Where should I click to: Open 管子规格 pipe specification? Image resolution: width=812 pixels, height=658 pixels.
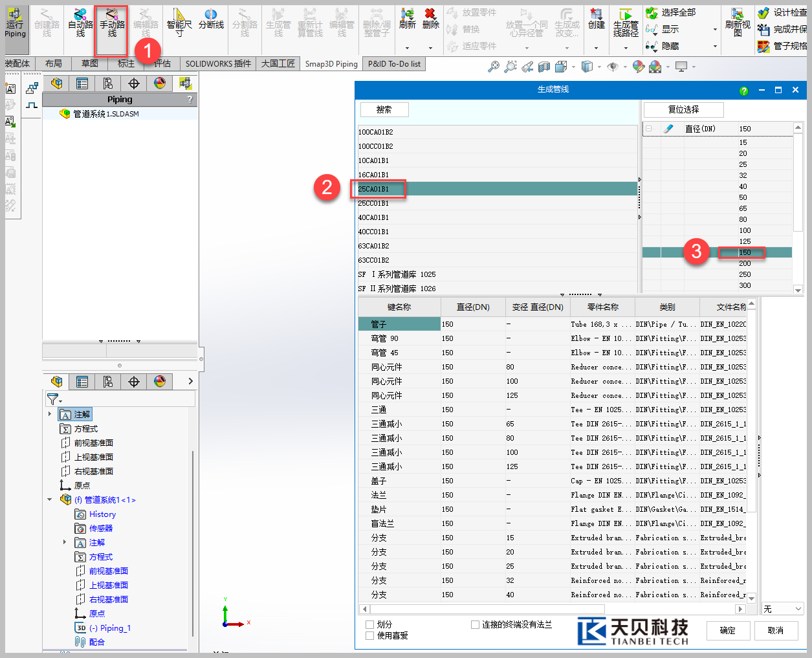[x=783, y=46]
